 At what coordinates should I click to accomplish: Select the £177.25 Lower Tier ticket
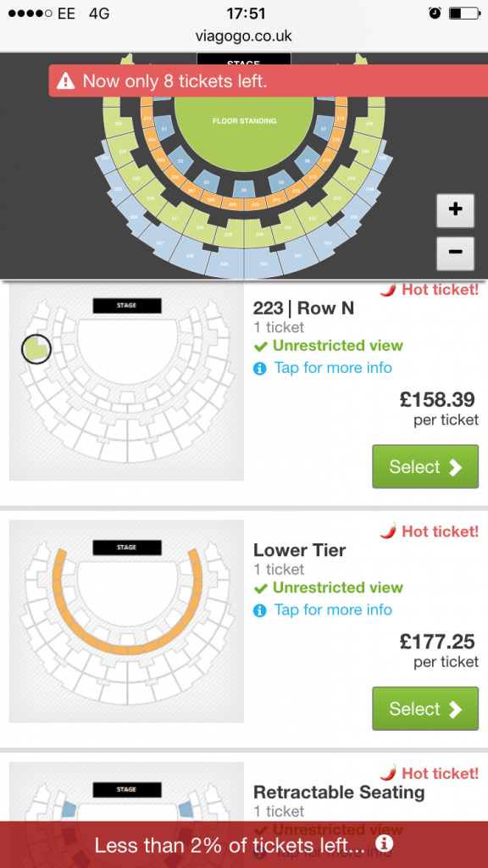point(425,709)
